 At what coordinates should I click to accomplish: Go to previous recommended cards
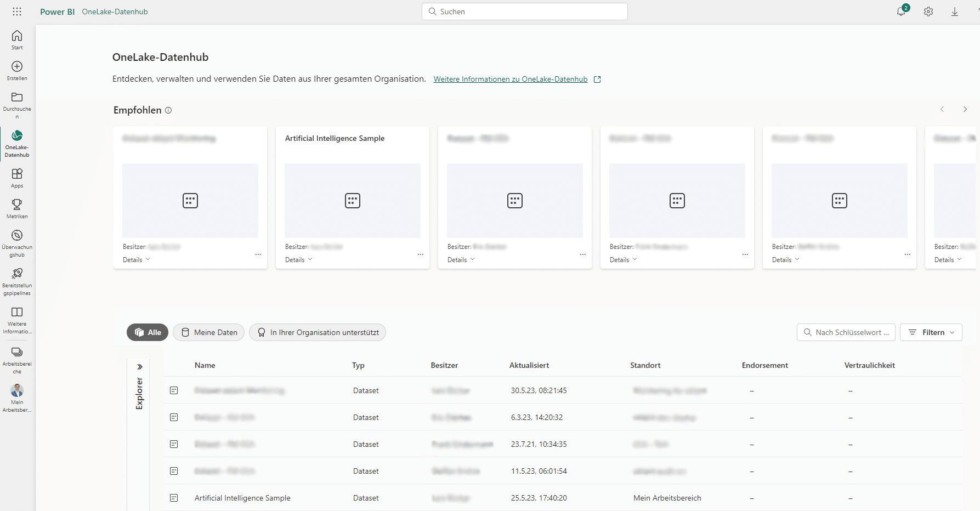coord(942,109)
